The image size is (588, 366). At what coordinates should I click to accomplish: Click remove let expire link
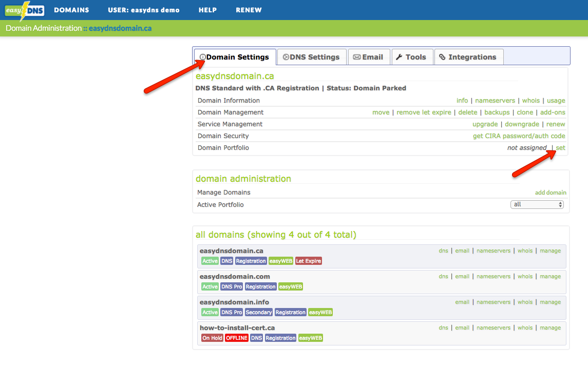pos(424,112)
